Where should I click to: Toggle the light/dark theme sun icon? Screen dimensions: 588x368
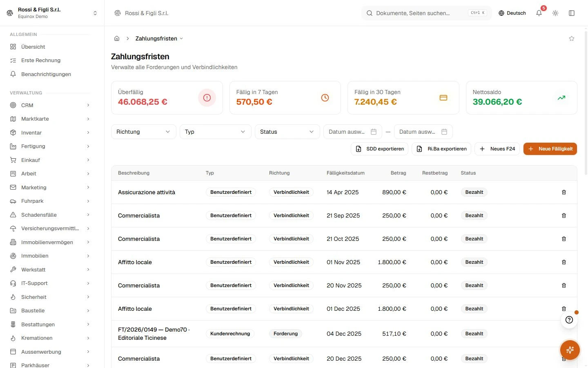point(555,13)
